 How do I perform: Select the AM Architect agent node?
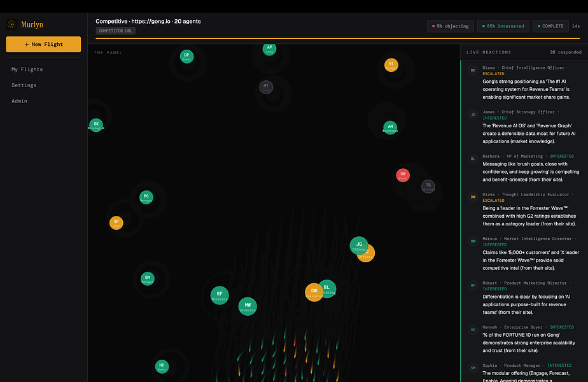(x=390, y=127)
